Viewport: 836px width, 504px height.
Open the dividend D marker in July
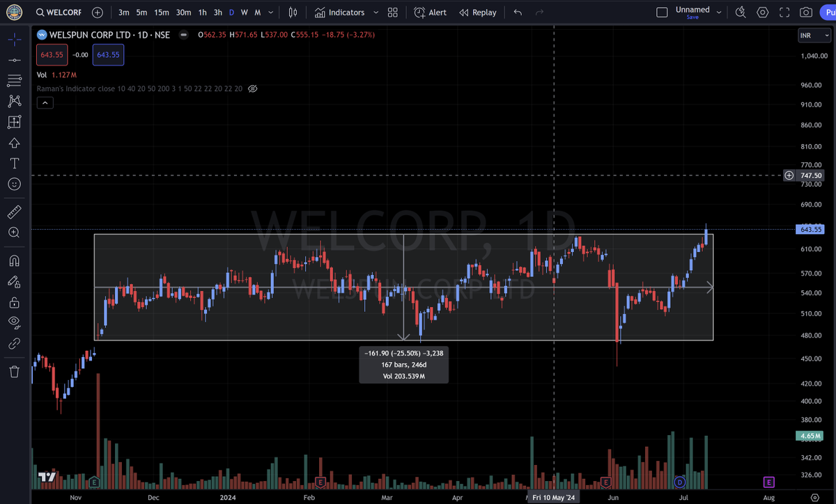tap(680, 482)
